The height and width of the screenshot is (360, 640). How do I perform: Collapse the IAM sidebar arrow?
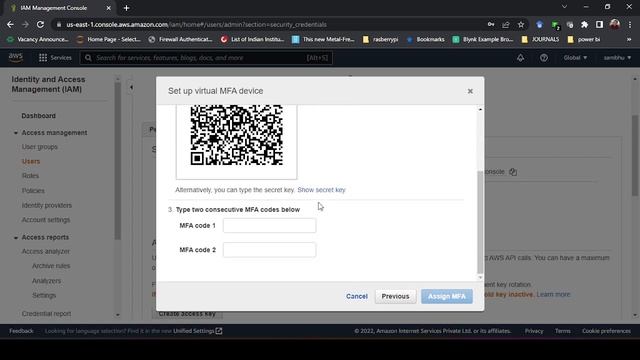[x=131, y=87]
